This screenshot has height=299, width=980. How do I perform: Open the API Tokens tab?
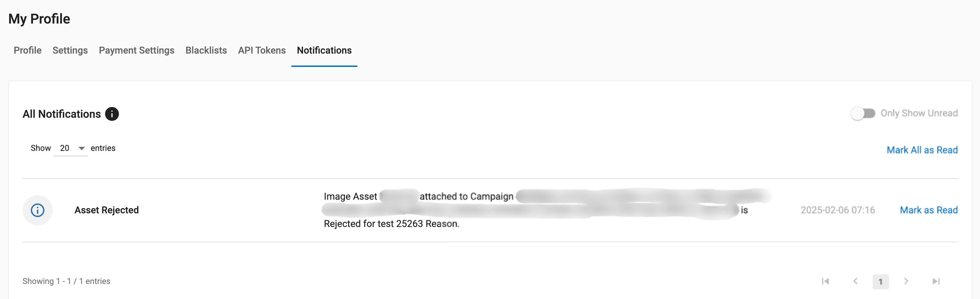262,51
